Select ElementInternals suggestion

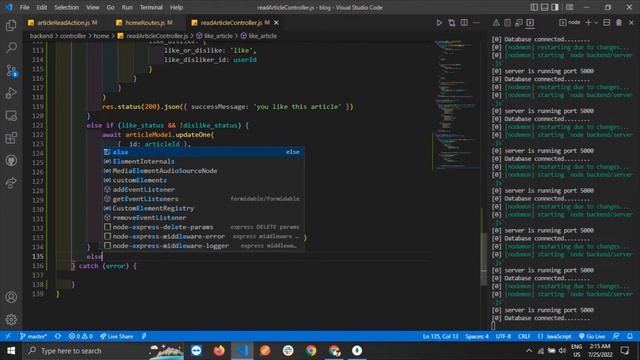click(203, 161)
